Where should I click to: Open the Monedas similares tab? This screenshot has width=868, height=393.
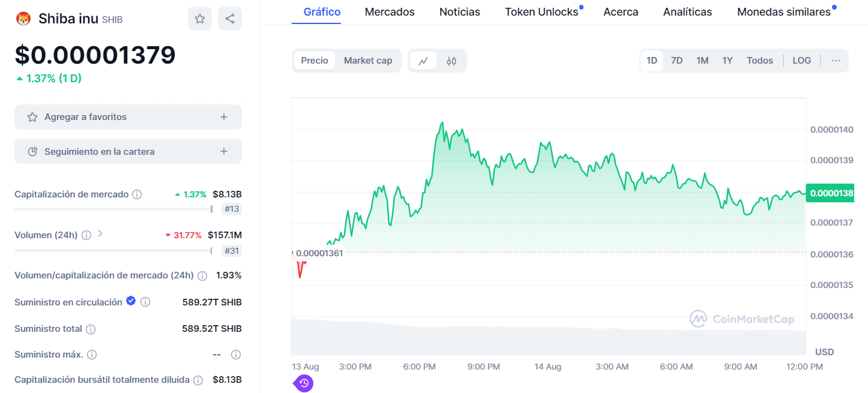[x=784, y=12]
